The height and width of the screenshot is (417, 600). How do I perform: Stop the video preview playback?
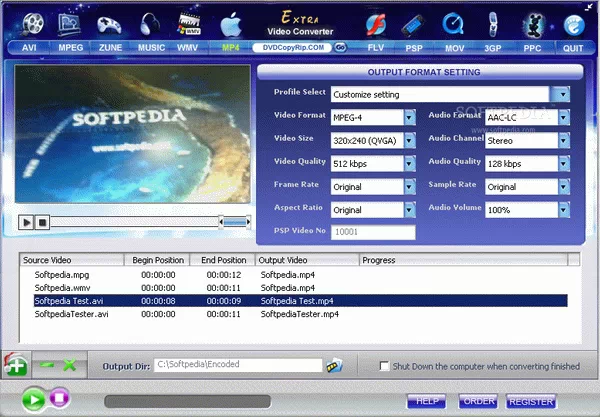pos(41,221)
